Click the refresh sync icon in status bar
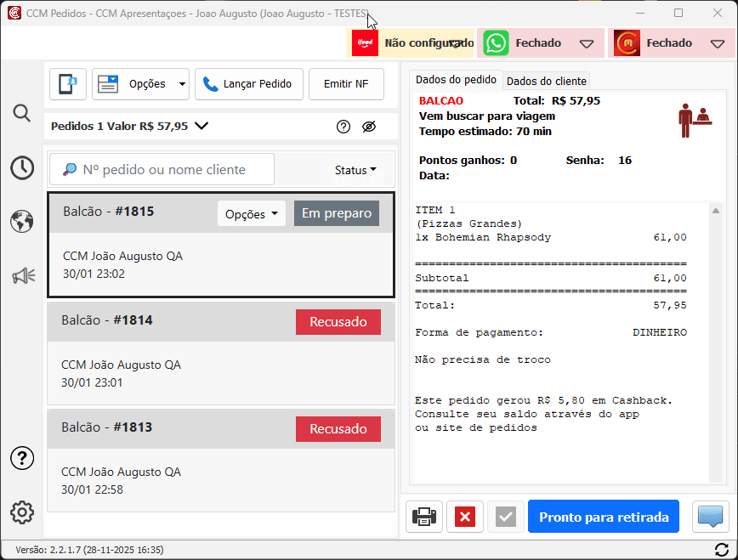 tap(722, 550)
